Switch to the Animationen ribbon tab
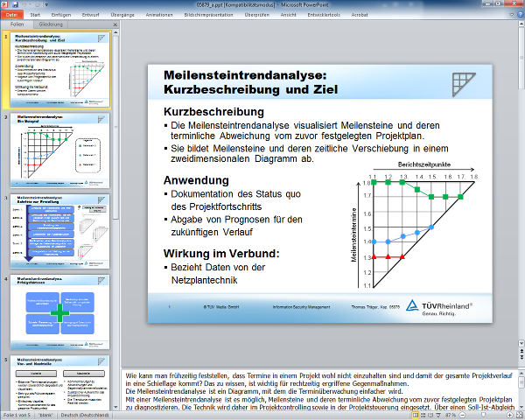This screenshot has height=420, width=525. click(159, 15)
